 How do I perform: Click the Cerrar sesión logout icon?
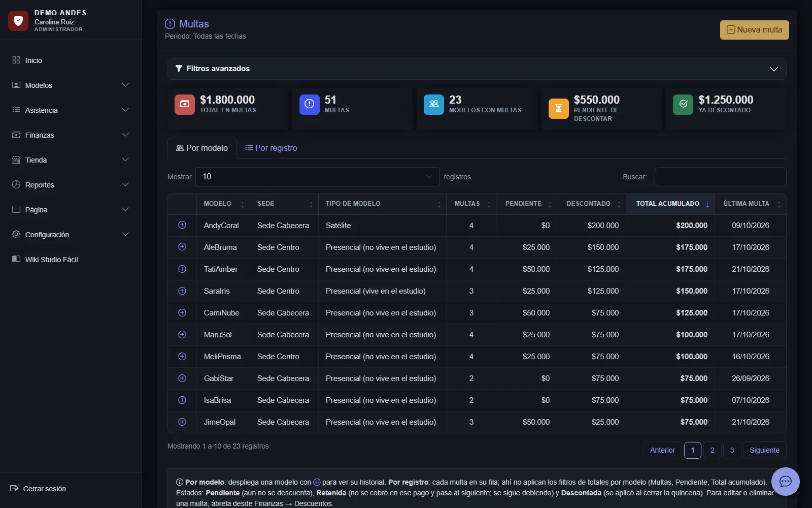[x=14, y=489]
